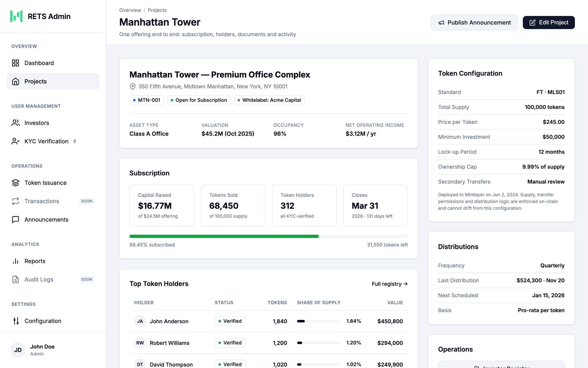
Task: Click the Overview breadcrumb
Action: click(130, 10)
